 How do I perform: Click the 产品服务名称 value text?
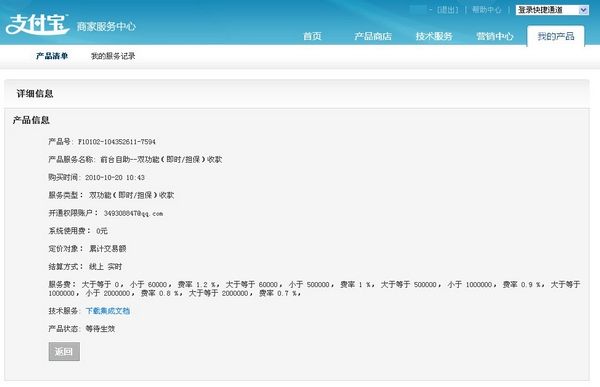161,160
